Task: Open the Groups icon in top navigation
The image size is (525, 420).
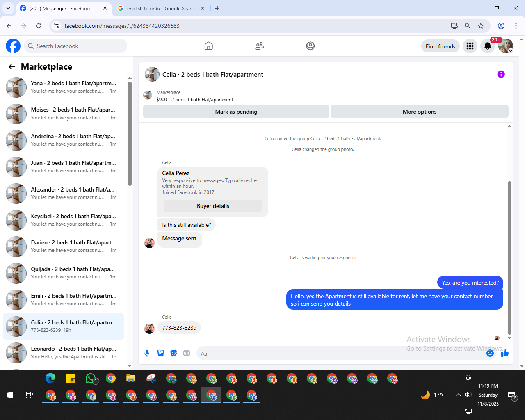Action: 310,46
